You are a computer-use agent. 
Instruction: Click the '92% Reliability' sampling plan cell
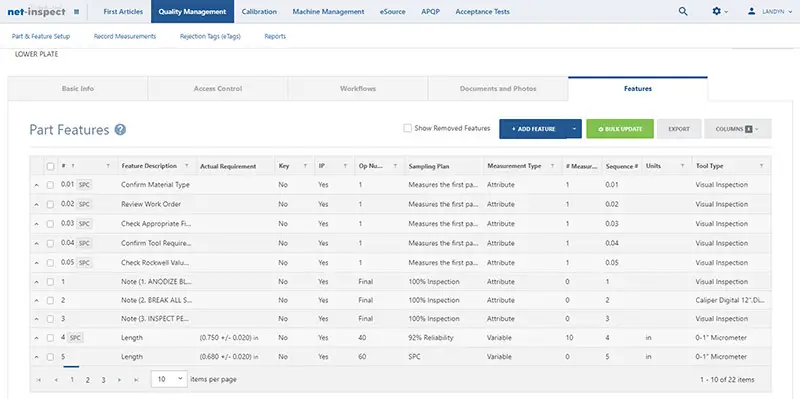click(x=431, y=338)
